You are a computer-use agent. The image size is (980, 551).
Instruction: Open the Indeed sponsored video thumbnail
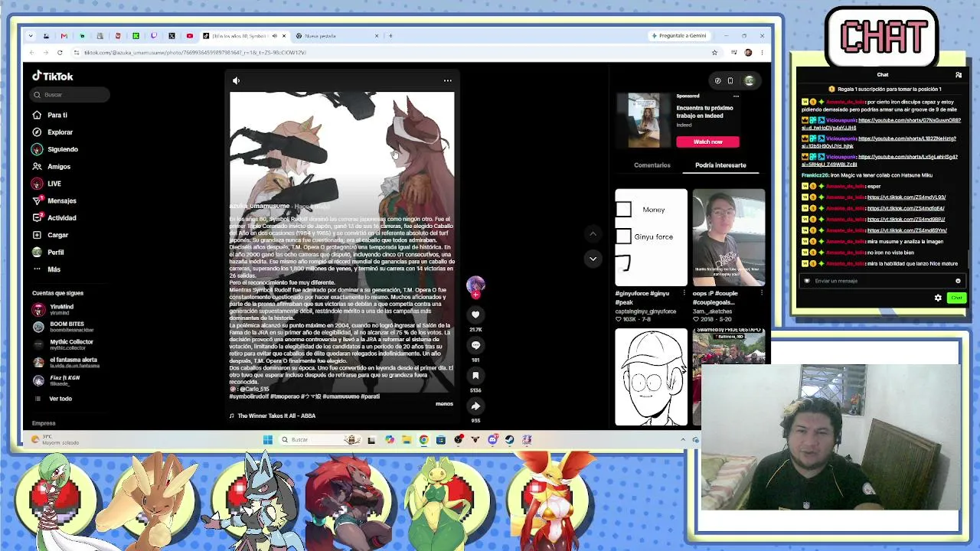[644, 120]
